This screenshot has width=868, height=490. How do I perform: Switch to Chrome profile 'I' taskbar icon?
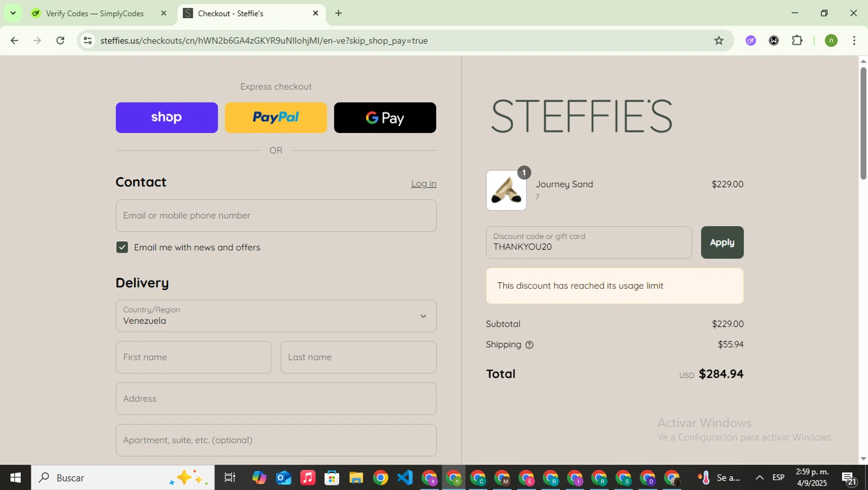(x=575, y=478)
